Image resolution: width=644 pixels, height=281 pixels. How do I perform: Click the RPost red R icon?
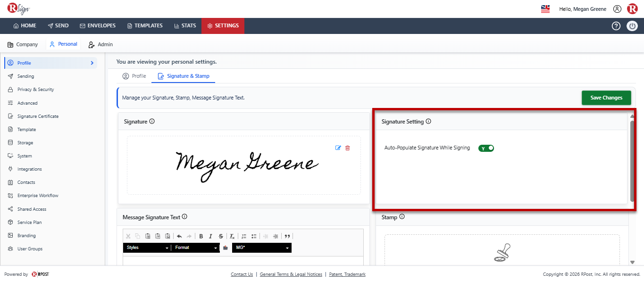pyautogui.click(x=632, y=9)
